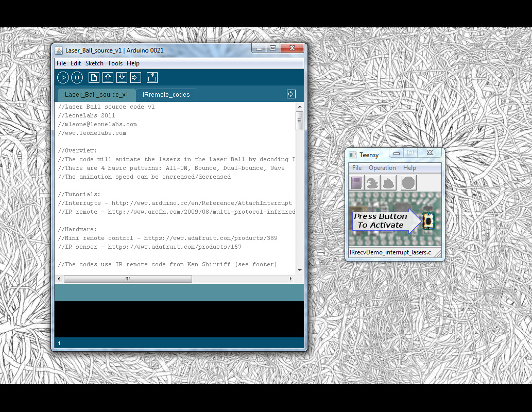Click the horizontal scrollbar thumb in editor
This screenshot has width=532, height=412.
pyautogui.click(x=128, y=279)
